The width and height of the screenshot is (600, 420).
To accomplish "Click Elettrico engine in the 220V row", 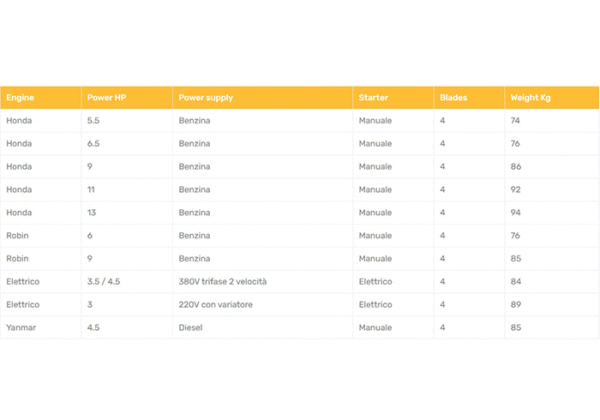I will click(23, 304).
